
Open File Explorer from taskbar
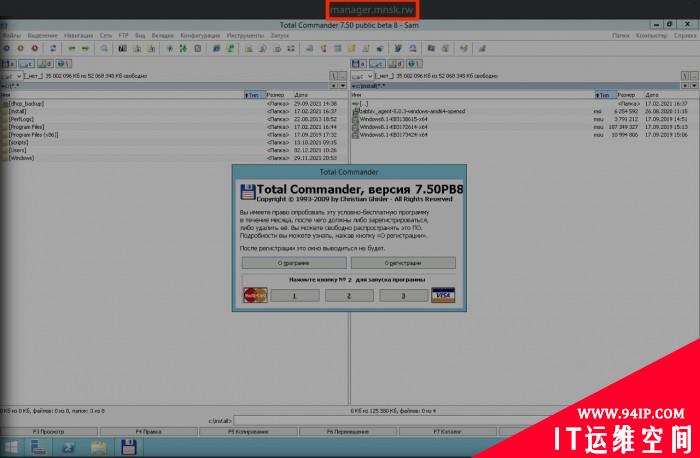(x=98, y=447)
